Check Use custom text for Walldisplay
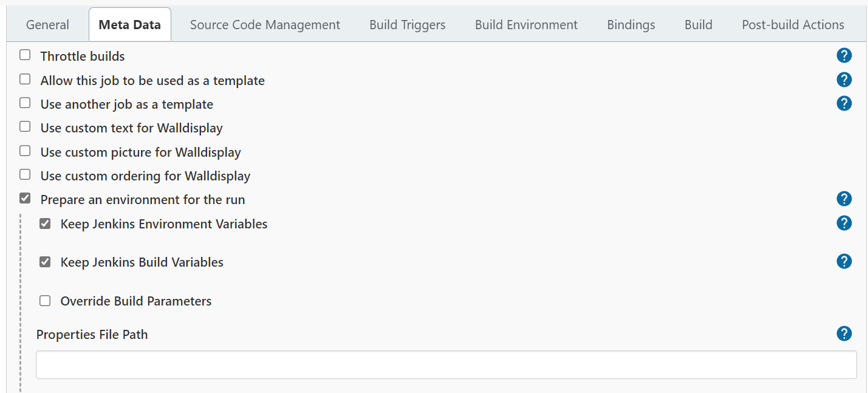Viewport: 868px width, 393px height. 25,127
